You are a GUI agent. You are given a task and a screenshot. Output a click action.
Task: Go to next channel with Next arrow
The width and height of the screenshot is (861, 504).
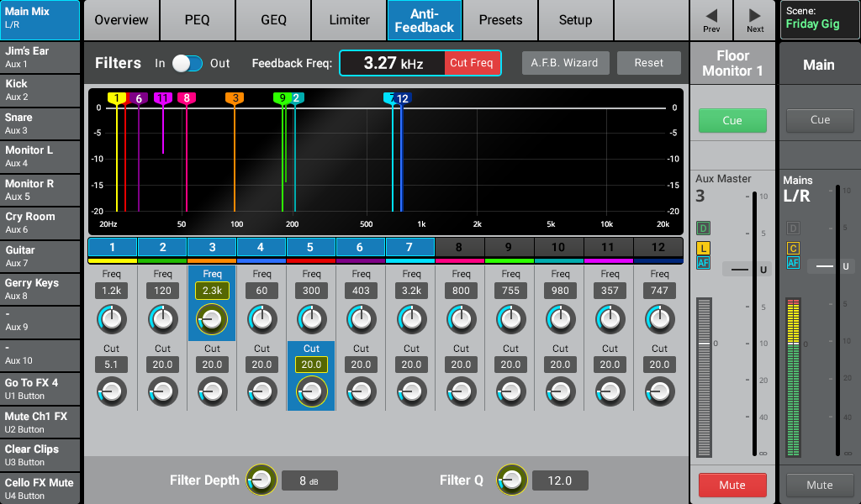(x=755, y=20)
